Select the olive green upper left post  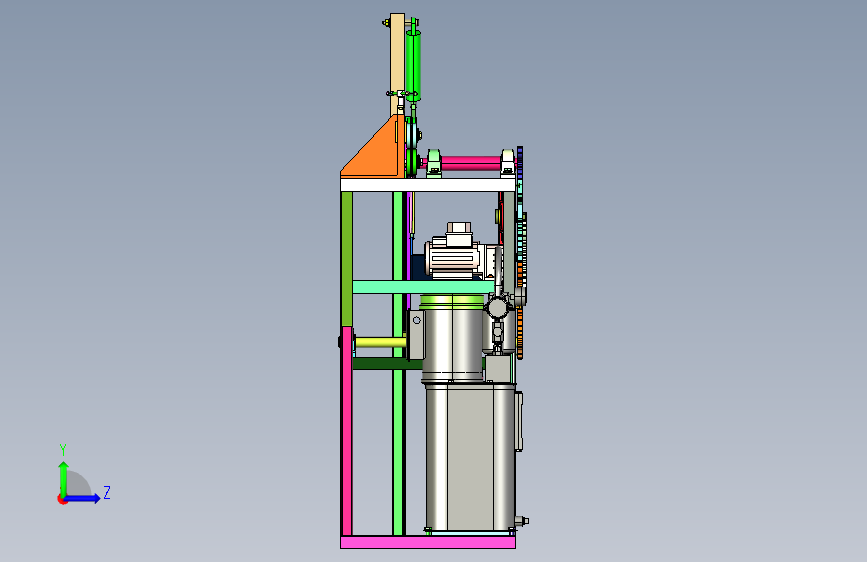(x=347, y=259)
